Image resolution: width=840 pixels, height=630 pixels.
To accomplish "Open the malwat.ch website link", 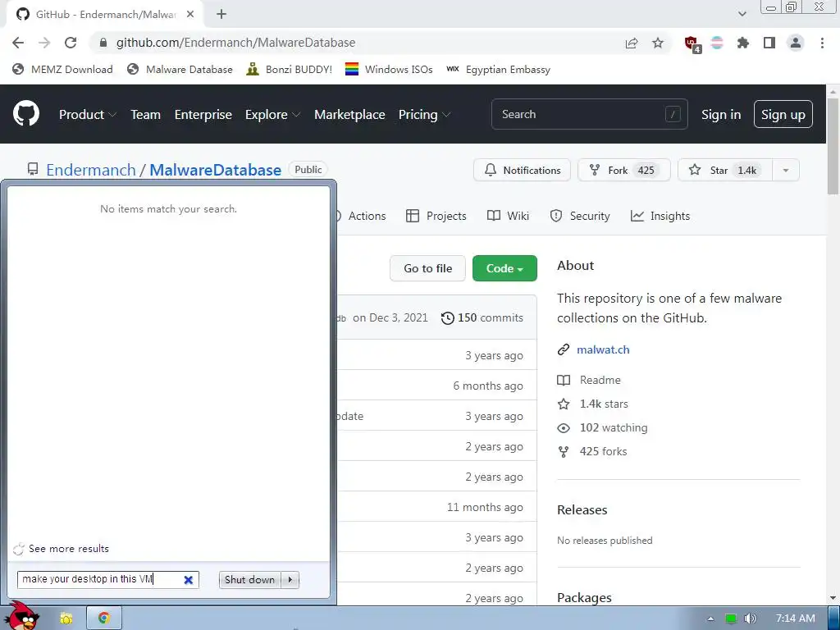I will pos(603,349).
